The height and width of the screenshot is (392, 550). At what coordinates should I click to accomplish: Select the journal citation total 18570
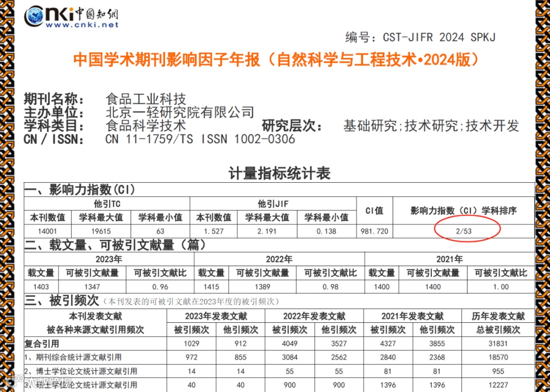498,358
